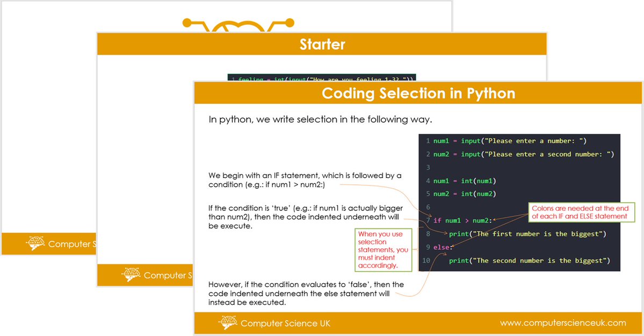The width and height of the screenshot is (644, 336).
Task: Open the colons explanation callout
Action: click(x=581, y=212)
